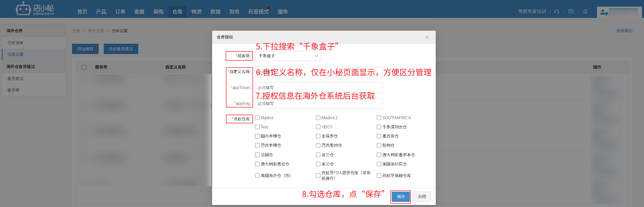This screenshot has width=644, height=207.
Task: Check the YIBO1 warehouse checkbox
Action: pos(318,127)
